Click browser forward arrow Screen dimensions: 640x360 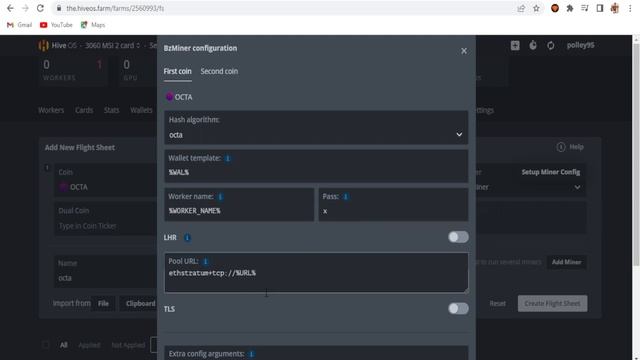point(25,8)
